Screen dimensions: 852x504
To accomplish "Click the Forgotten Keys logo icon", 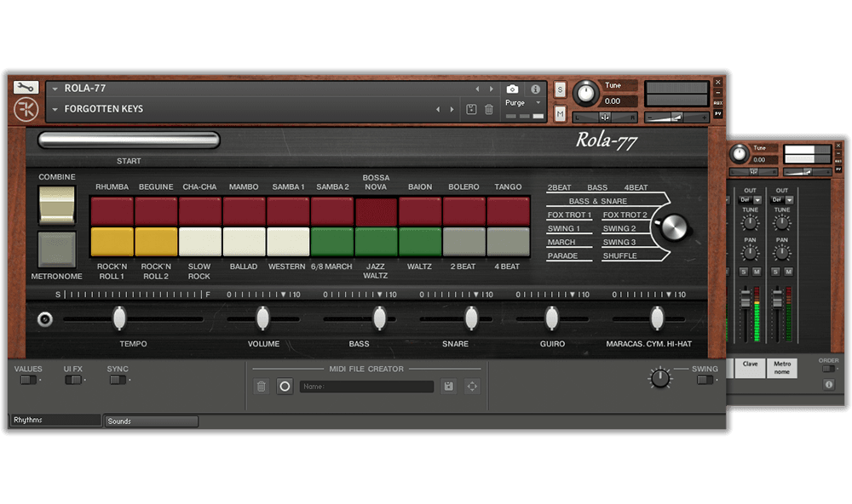I will [x=26, y=110].
